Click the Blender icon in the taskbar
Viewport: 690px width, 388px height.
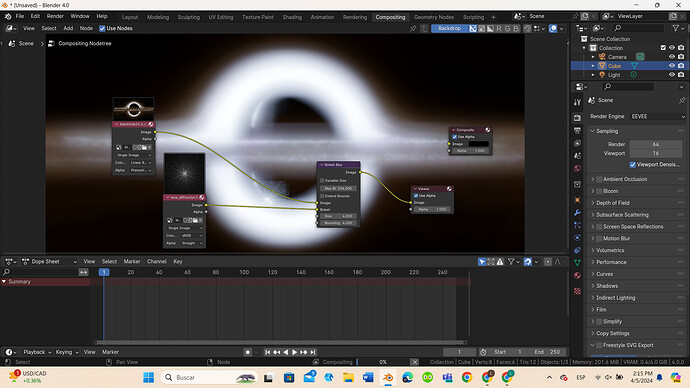click(388, 377)
